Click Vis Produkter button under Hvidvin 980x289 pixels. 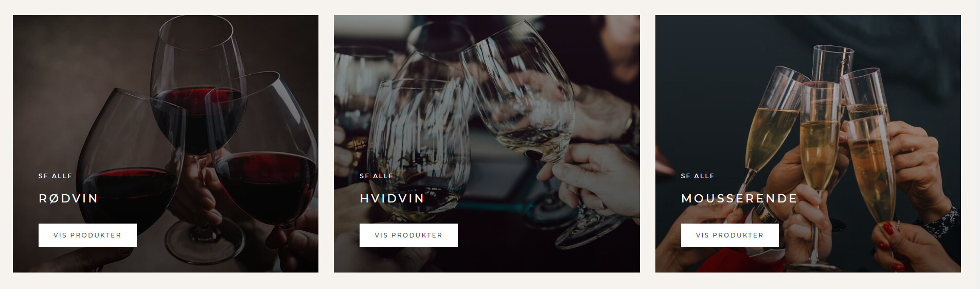click(408, 235)
